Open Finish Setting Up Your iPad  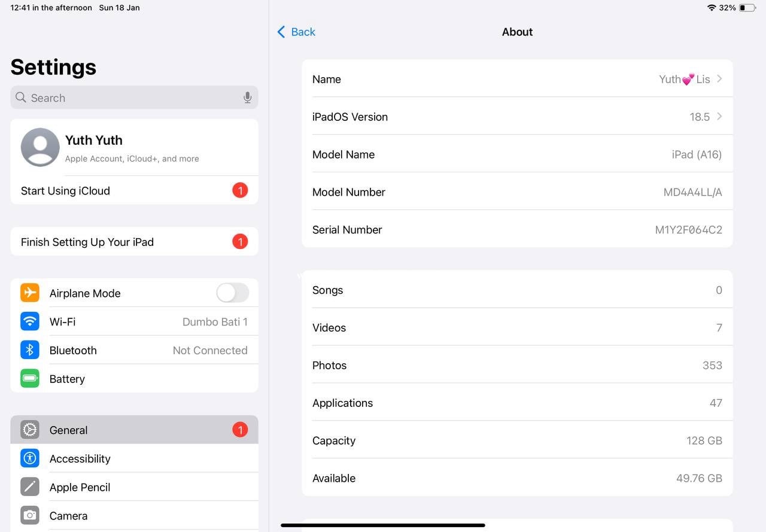(x=134, y=242)
